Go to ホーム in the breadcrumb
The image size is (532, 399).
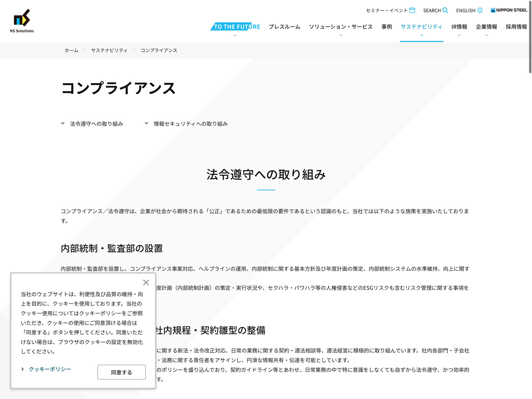click(71, 50)
